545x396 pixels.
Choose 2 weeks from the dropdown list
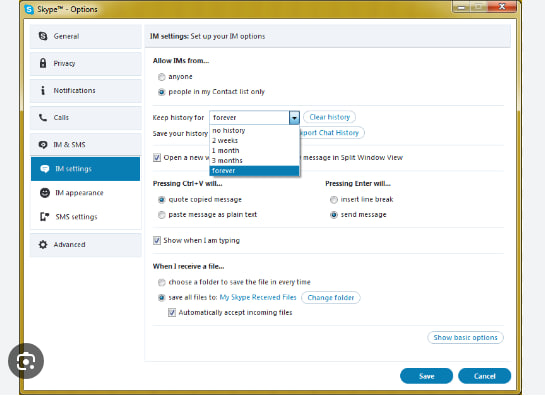tap(254, 140)
